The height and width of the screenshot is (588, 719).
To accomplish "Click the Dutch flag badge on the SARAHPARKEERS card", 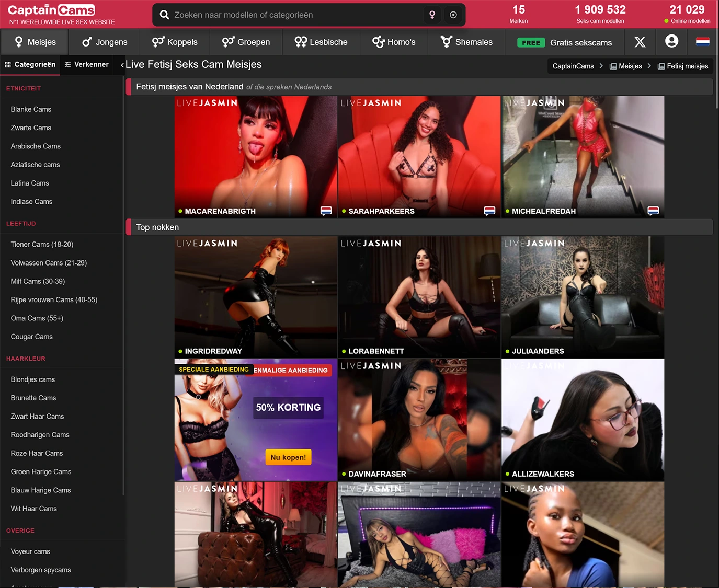I will pyautogui.click(x=489, y=211).
